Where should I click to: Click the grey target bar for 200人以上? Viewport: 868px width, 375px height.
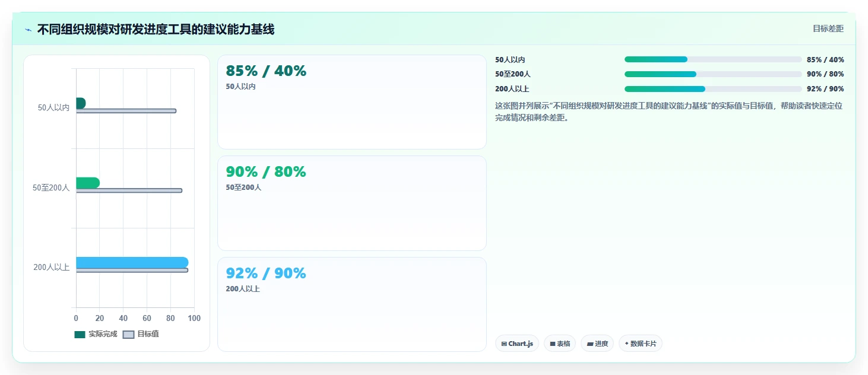[x=132, y=270]
